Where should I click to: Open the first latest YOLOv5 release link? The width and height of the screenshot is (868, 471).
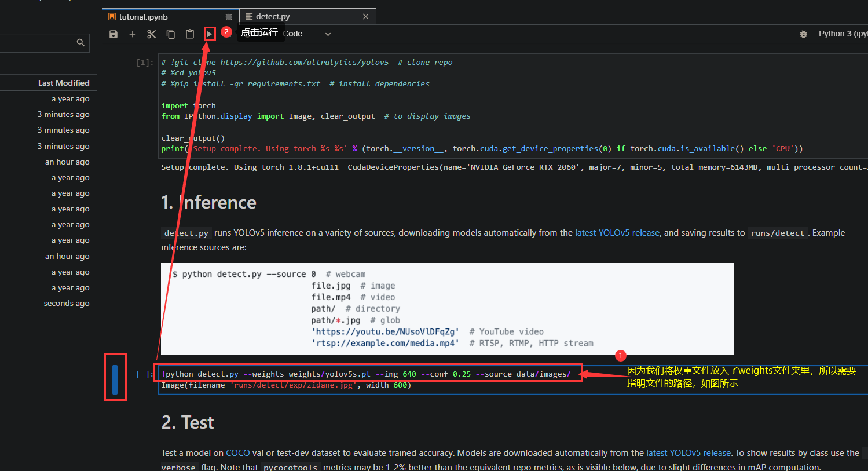tap(617, 233)
